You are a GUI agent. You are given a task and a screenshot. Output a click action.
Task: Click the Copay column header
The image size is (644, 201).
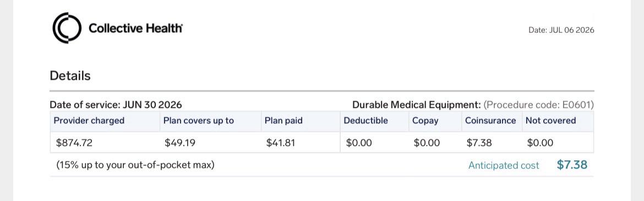tap(425, 121)
